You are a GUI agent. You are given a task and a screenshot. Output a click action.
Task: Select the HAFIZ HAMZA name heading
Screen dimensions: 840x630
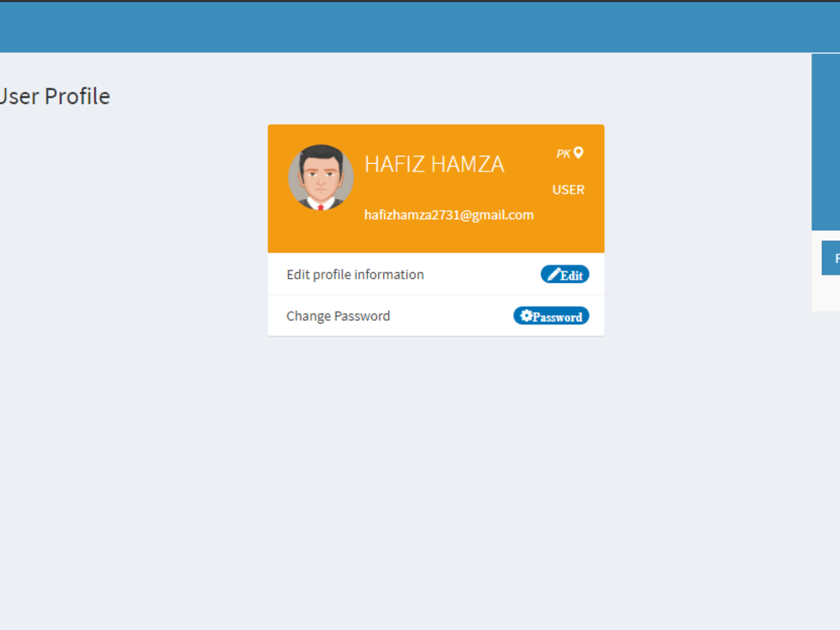[x=434, y=164]
